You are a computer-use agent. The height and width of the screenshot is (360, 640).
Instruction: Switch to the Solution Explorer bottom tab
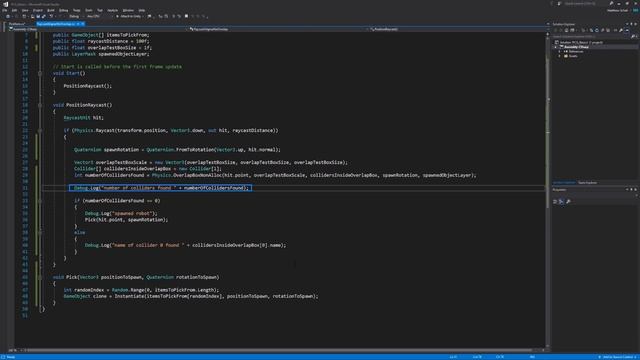tap(564, 182)
